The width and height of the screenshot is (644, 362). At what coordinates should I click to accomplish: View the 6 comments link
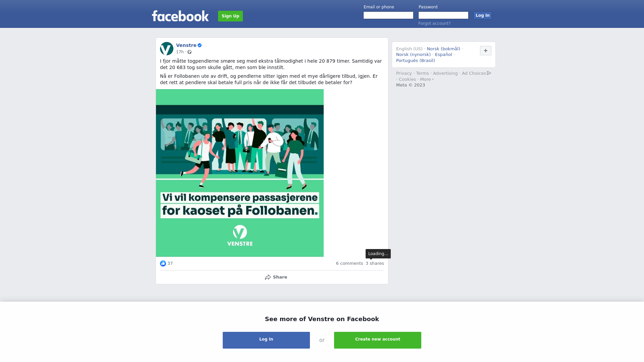coord(350,263)
